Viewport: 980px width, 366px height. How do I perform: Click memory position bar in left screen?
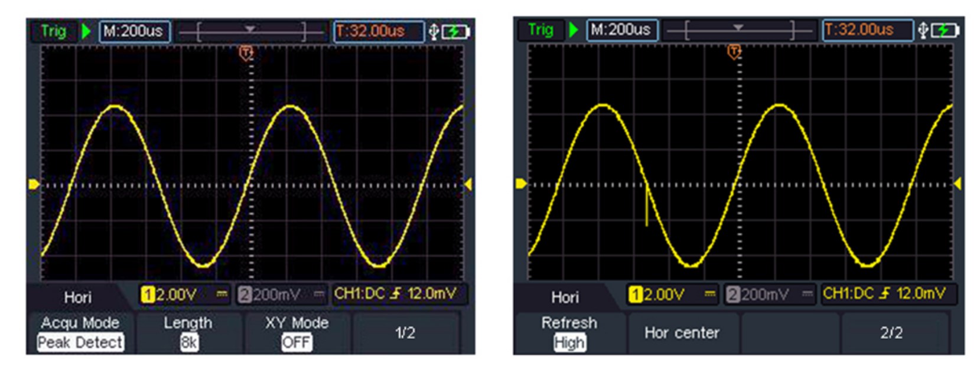252,31
